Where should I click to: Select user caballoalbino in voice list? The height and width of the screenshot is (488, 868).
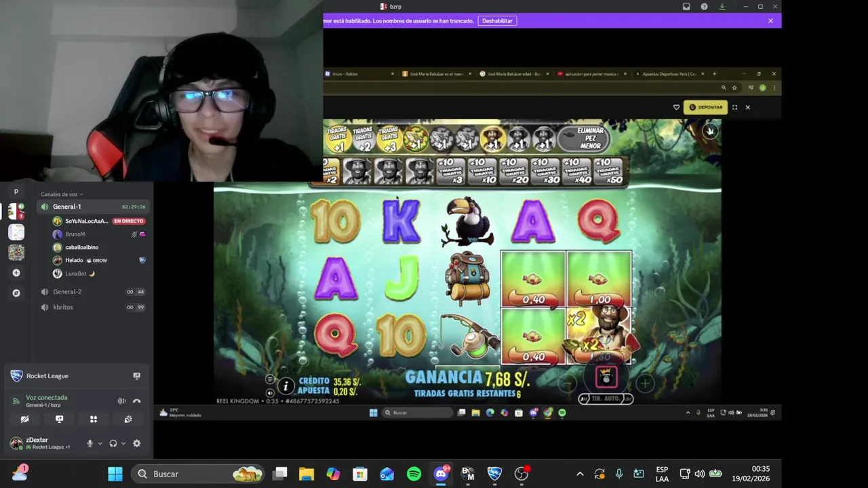[81, 247]
